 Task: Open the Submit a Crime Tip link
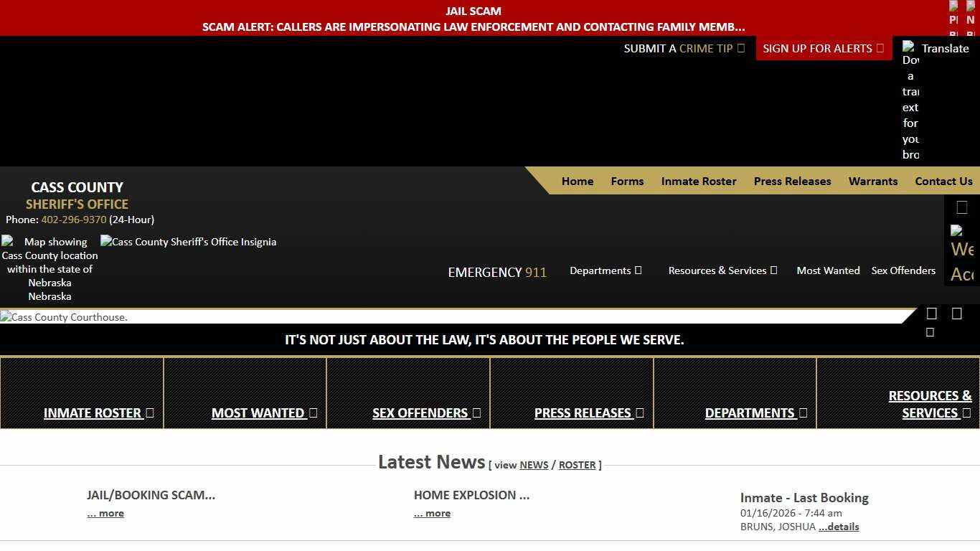click(684, 48)
